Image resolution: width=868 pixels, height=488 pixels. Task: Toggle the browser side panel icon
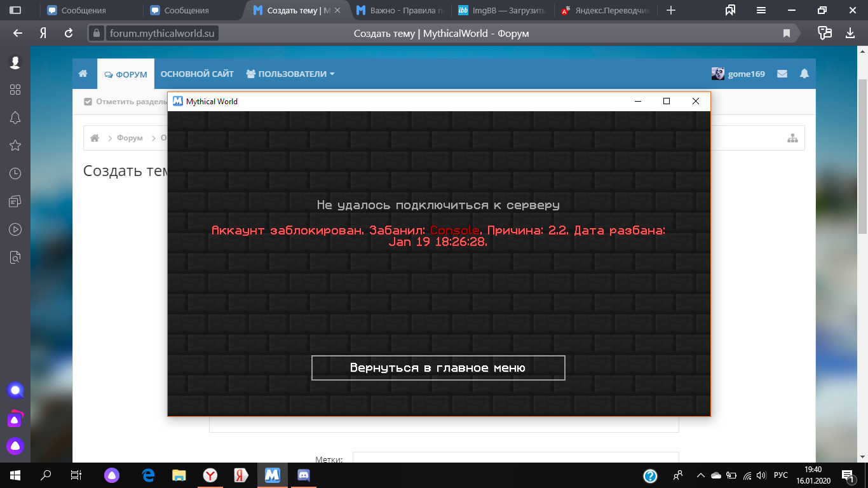(x=15, y=10)
